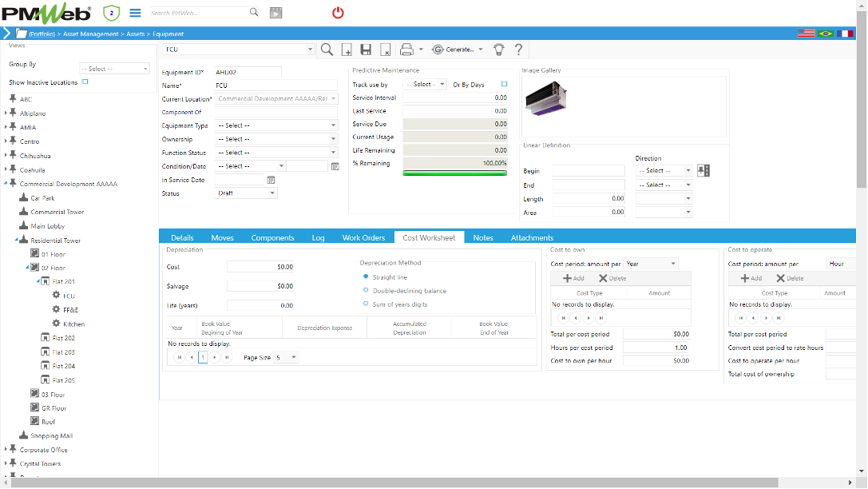Click Delete in Cost to own
This screenshot has width=868, height=489.
(x=612, y=279)
